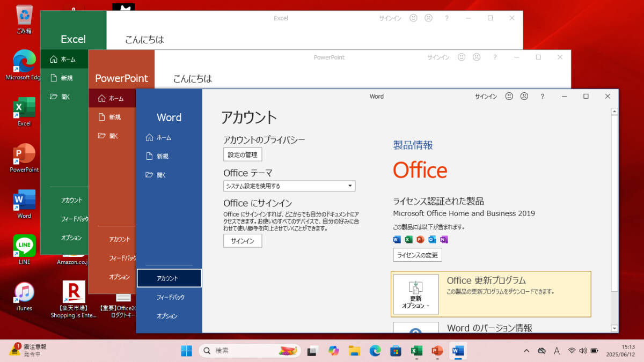Image resolution: width=644 pixels, height=362 pixels.
Task: Click the smiley feedback icon in Word
Action: click(x=509, y=97)
